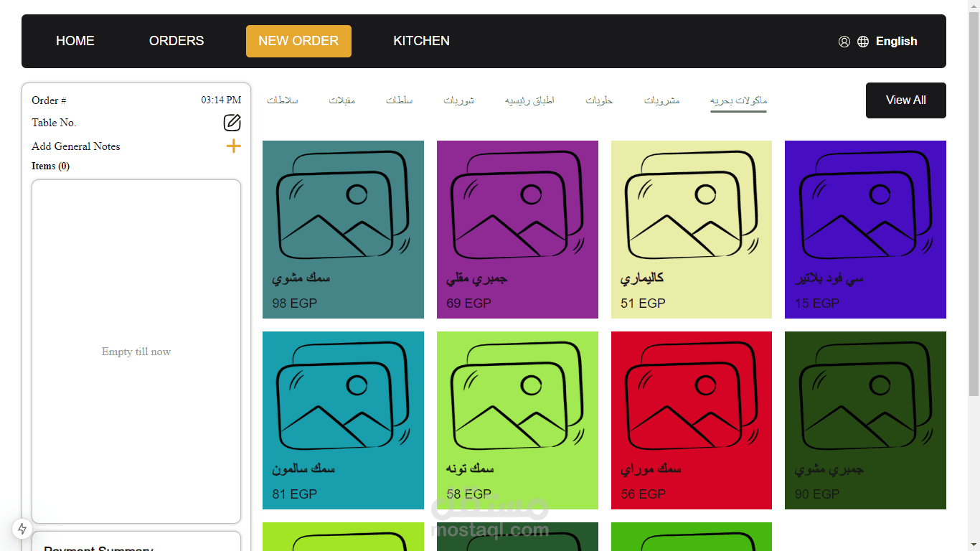
Task: Click the edit table number icon
Action: pyautogui.click(x=232, y=123)
